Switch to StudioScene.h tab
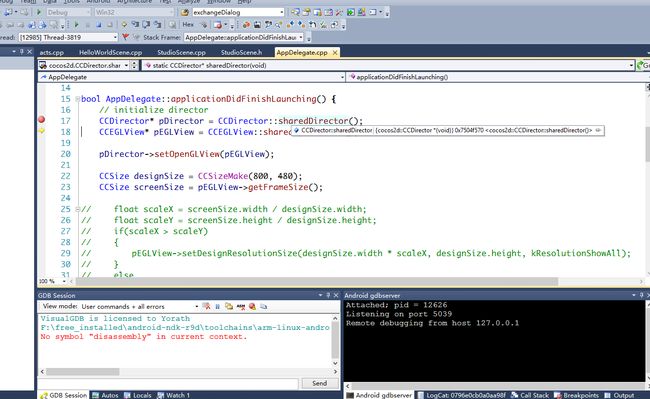The width and height of the screenshot is (650, 399). [x=241, y=52]
